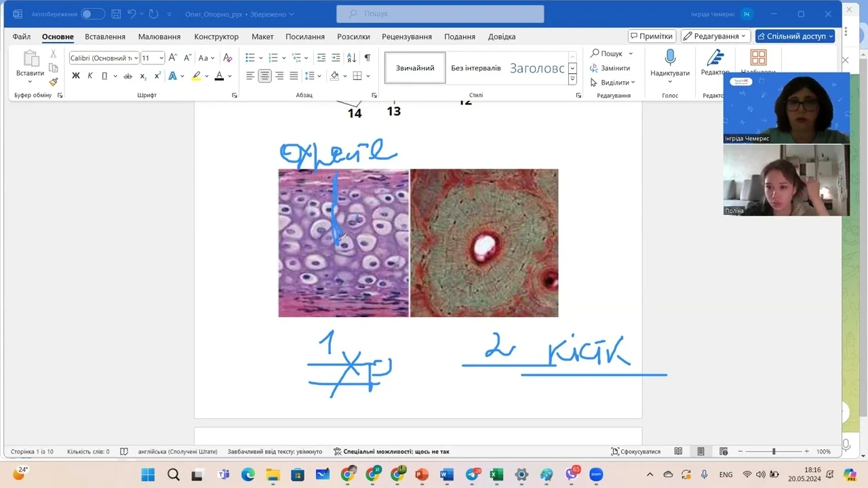Clear all formatting icon in font group

(x=228, y=58)
